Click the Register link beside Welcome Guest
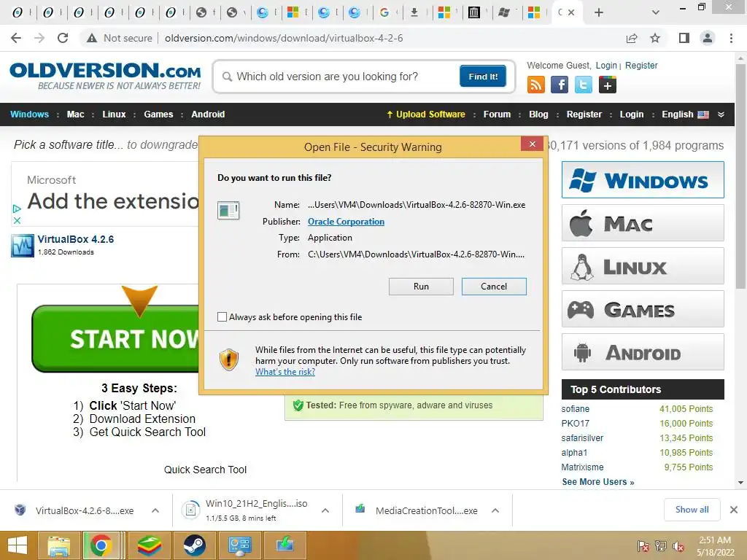Screen dimensions: 747x560 tap(641, 66)
